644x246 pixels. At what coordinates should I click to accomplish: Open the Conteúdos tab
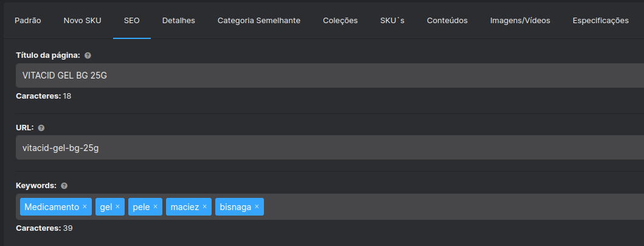click(x=447, y=21)
